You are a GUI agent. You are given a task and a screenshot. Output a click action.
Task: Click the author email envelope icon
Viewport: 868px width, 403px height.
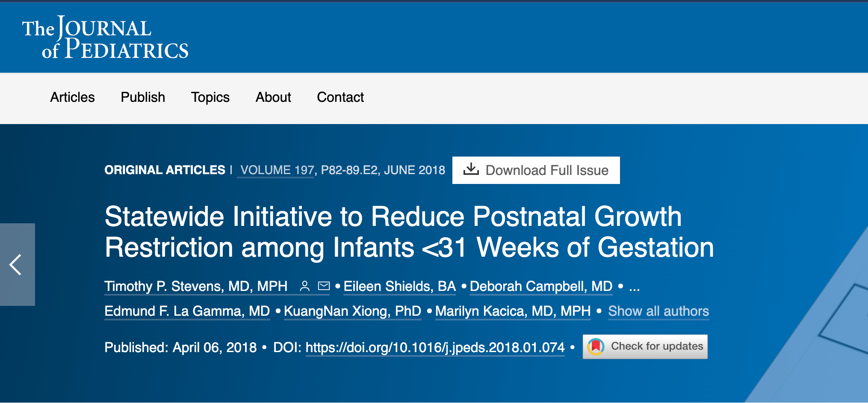(324, 286)
